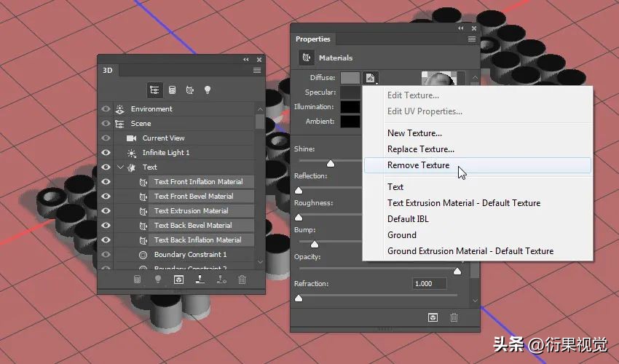619x364 pixels.
Task: Select Text Front Bevel Material item
Action: (194, 197)
